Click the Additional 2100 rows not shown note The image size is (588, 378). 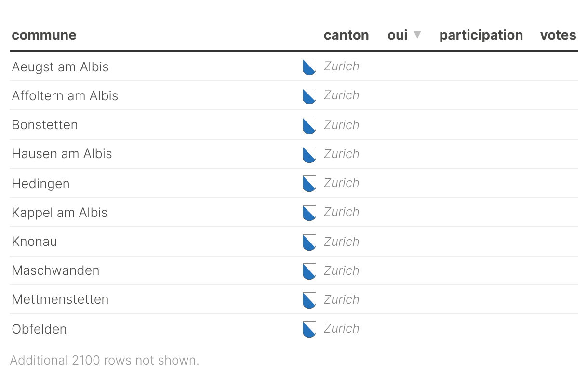pyautogui.click(x=104, y=360)
